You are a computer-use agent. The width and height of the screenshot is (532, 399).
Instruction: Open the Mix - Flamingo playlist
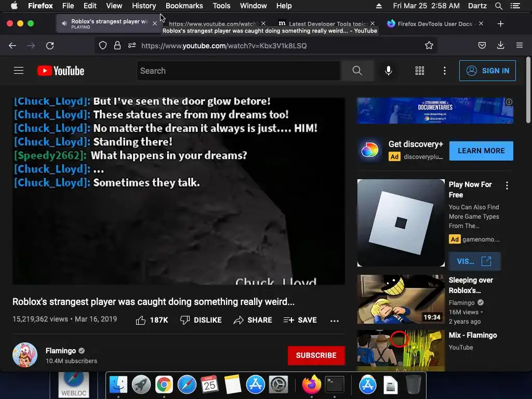click(x=473, y=335)
